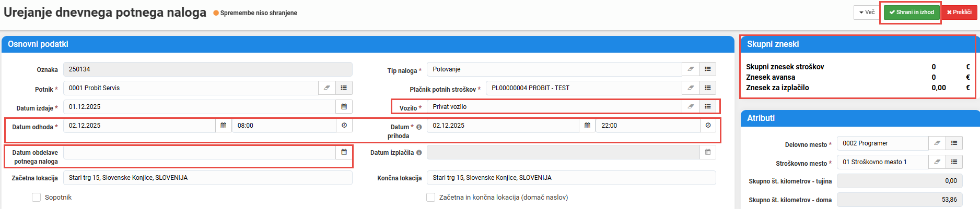The width and height of the screenshot is (980, 209).
Task: Open the time picker for departure time 08:00
Action: [x=344, y=126]
